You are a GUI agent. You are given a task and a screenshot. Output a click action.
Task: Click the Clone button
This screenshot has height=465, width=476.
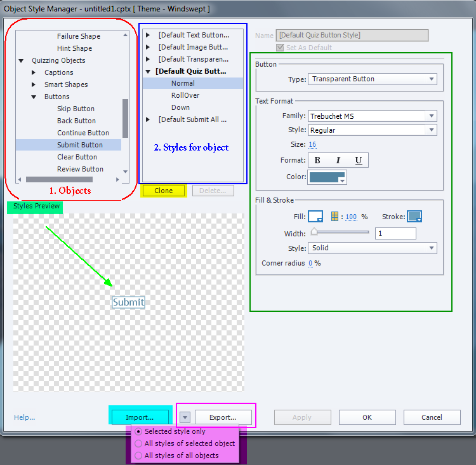pyautogui.click(x=164, y=191)
